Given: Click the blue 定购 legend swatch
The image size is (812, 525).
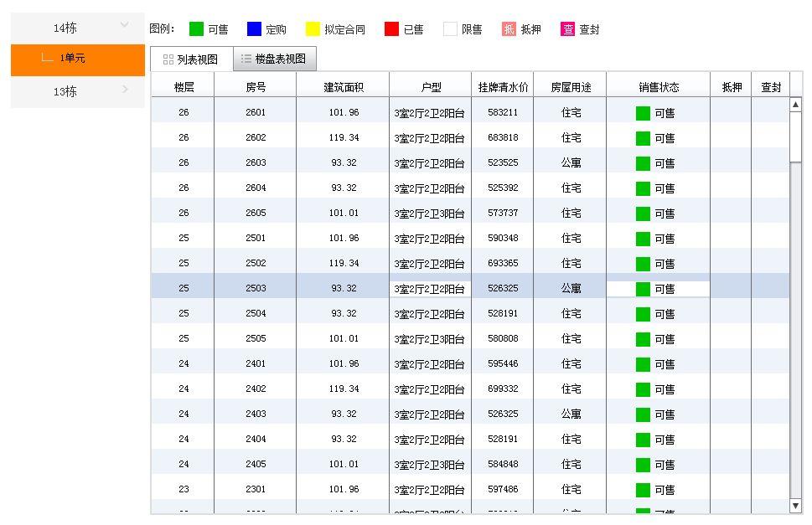Looking at the screenshot, I should pos(254,29).
